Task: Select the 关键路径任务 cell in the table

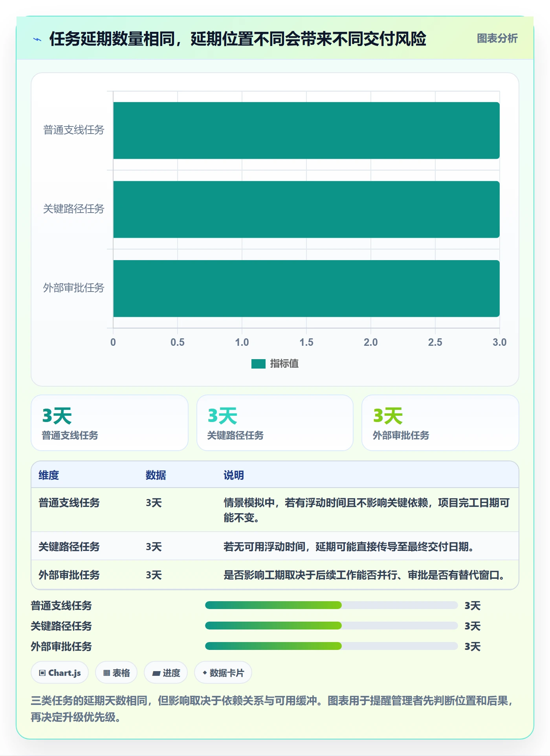Action: coord(69,547)
